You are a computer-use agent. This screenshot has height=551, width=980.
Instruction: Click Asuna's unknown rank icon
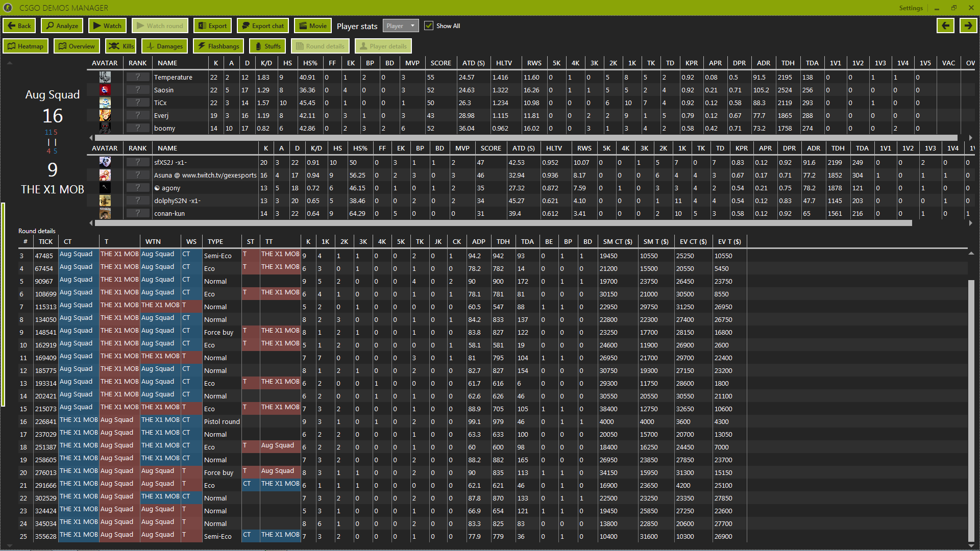click(137, 175)
